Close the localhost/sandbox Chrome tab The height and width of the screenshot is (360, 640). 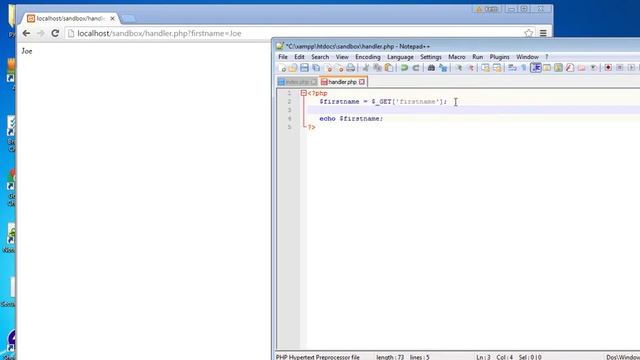point(112,19)
